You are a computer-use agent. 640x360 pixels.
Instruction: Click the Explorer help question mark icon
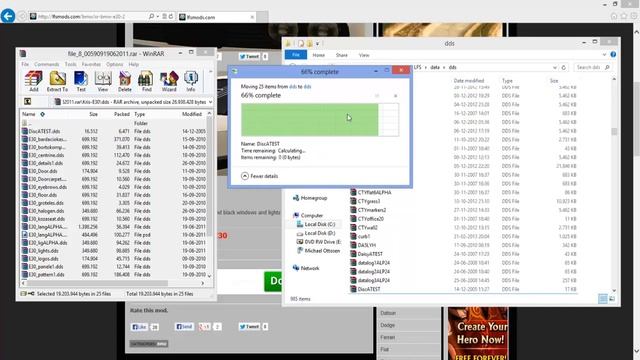point(613,55)
